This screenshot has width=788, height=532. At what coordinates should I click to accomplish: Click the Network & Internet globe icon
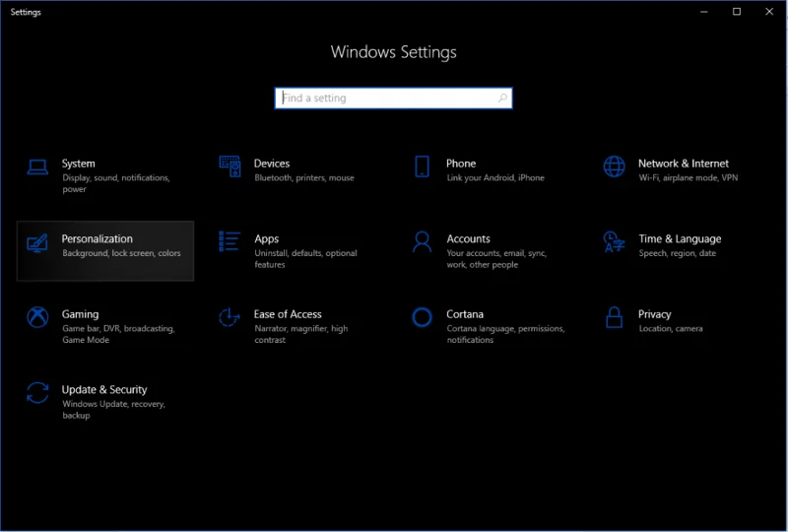tap(615, 166)
